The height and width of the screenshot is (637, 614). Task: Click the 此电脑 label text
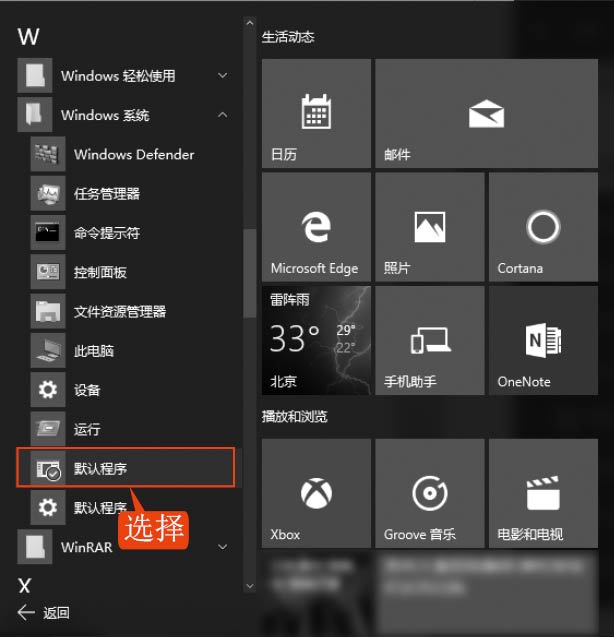[x=94, y=351]
